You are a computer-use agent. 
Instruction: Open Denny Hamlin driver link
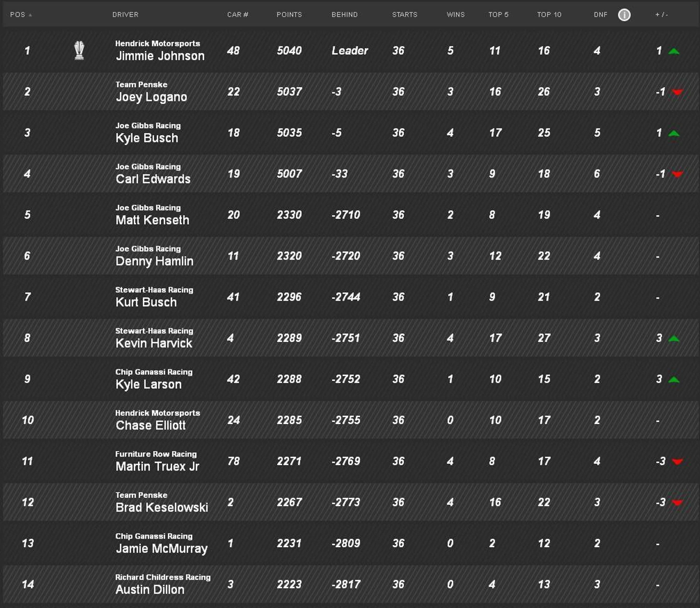click(x=154, y=261)
